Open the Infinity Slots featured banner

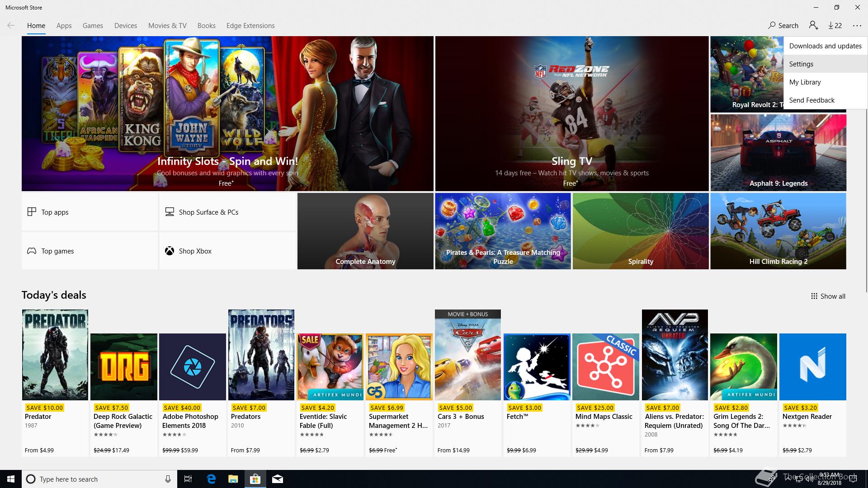tap(227, 113)
